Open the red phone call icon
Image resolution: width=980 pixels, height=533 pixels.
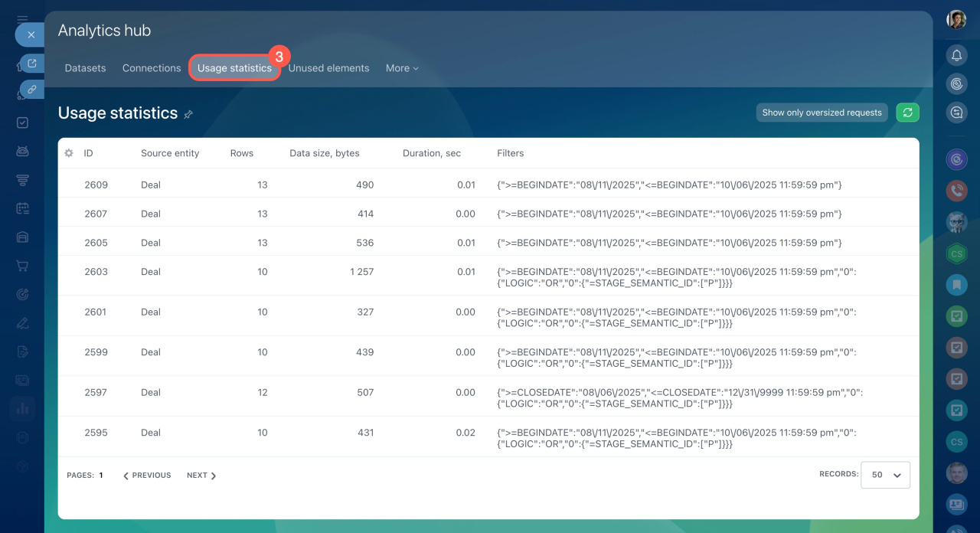click(956, 191)
